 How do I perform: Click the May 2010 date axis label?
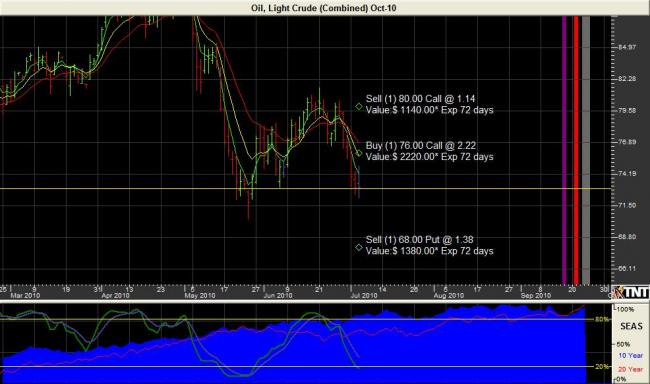[x=200, y=296]
